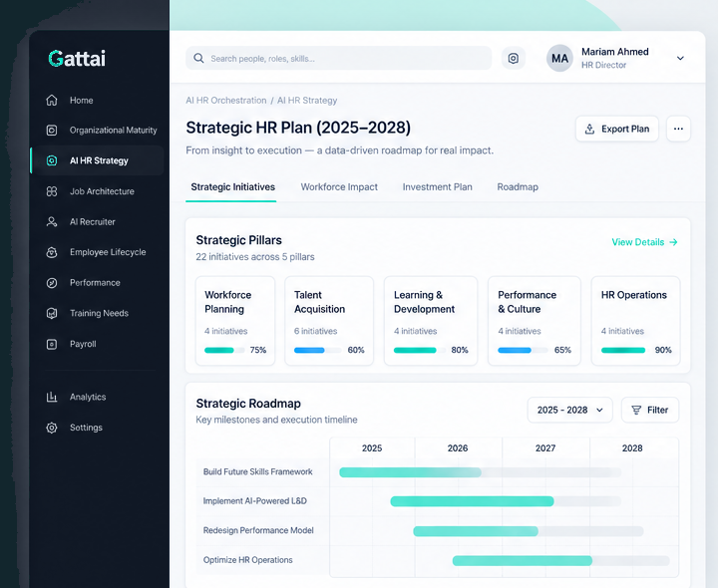
Task: Click the search people, roles, skills field
Action: tap(338, 58)
